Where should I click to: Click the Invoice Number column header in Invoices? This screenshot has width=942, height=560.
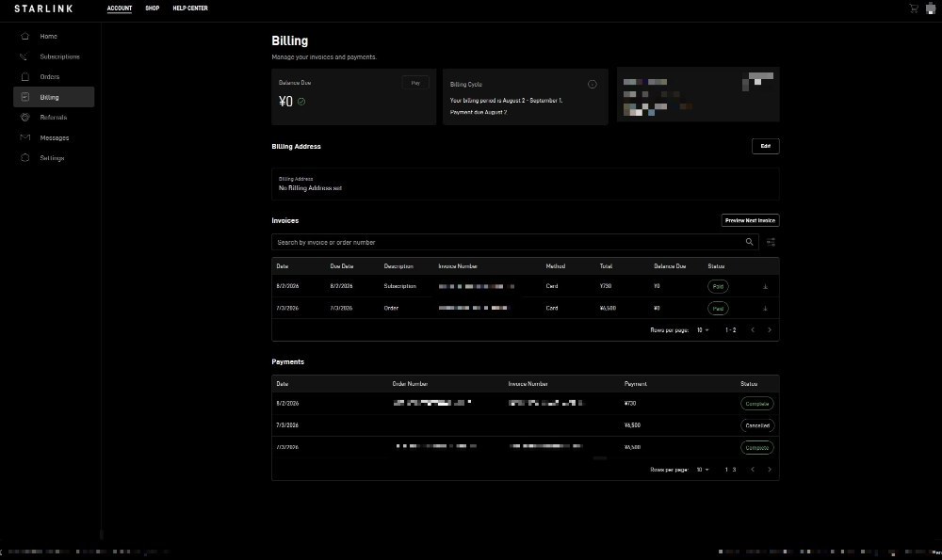click(x=458, y=266)
